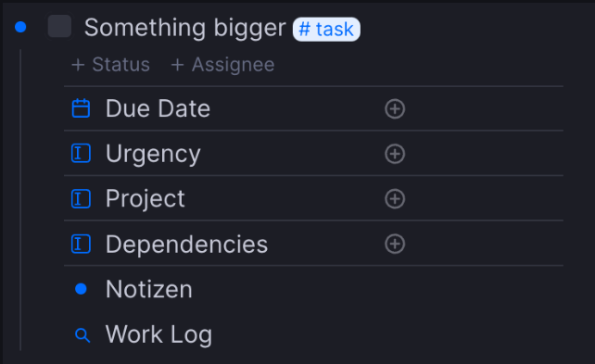595x364 pixels.
Task: Check the Something bigger task checkbox
Action: (59, 27)
